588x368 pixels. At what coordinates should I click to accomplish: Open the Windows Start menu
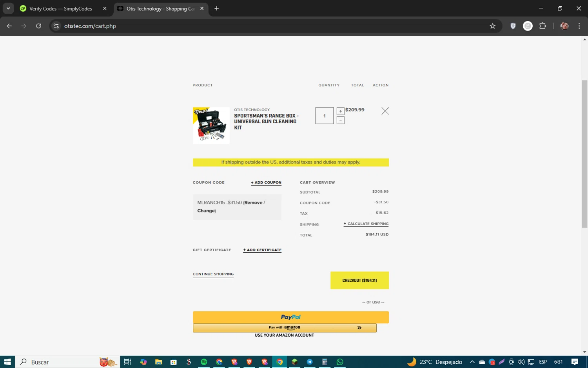coord(7,362)
